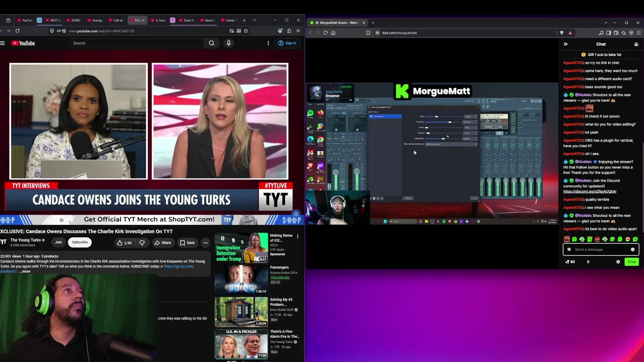Like the video with 2.9K likes
The height and width of the screenshot is (362, 644).
coord(124,243)
